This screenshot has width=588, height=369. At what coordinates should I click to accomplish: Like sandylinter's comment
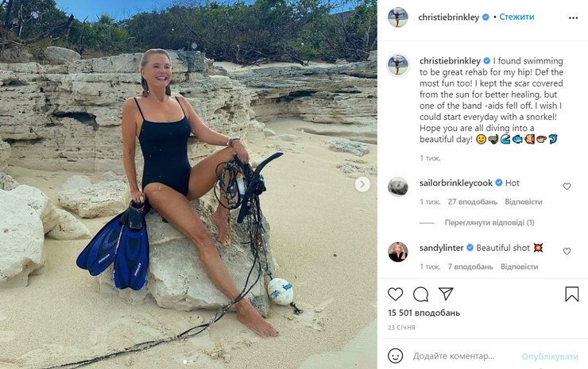click(567, 252)
